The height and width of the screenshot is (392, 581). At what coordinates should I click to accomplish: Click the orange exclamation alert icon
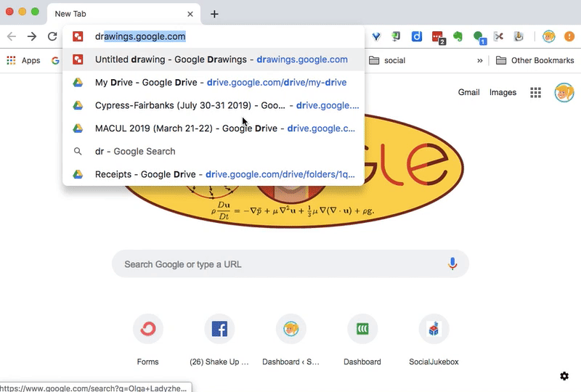(569, 36)
